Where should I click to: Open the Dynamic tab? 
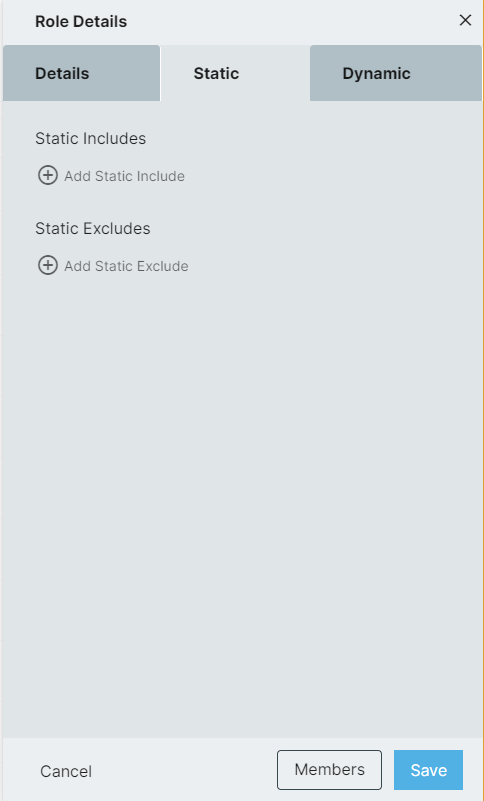396,73
